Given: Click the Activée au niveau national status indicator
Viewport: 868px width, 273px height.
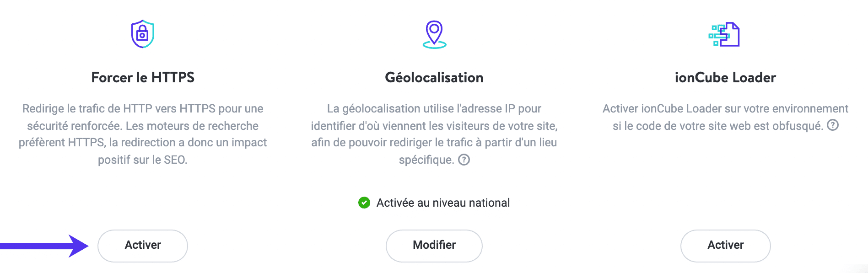Looking at the screenshot, I should 434,203.
